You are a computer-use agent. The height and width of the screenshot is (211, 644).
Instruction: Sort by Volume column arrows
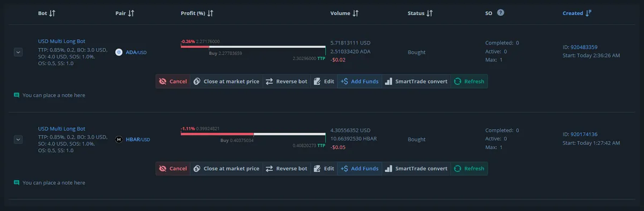pyautogui.click(x=355, y=13)
